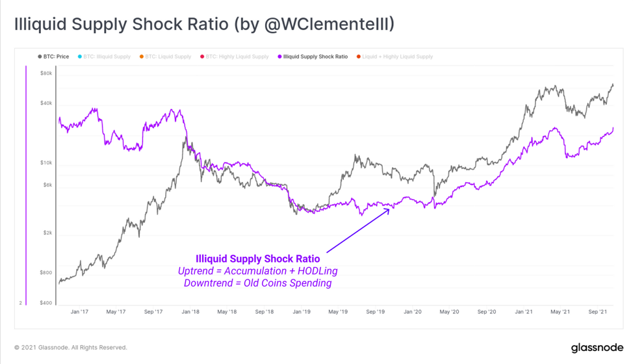The width and height of the screenshot is (633, 364).
Task: Show Liquid + Highly Liquid Supply series
Action: point(394,57)
